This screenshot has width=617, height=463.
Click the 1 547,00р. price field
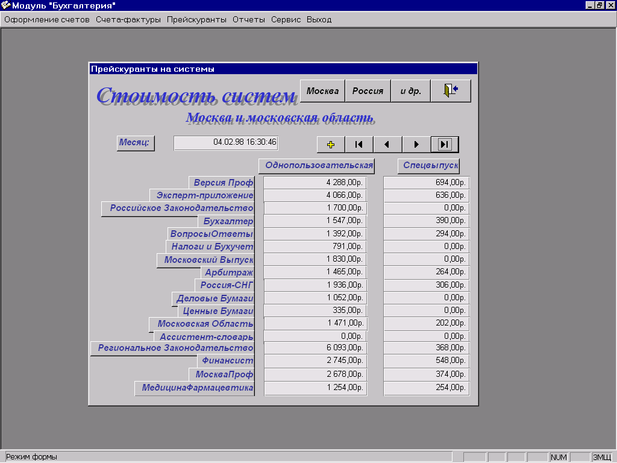315,221
